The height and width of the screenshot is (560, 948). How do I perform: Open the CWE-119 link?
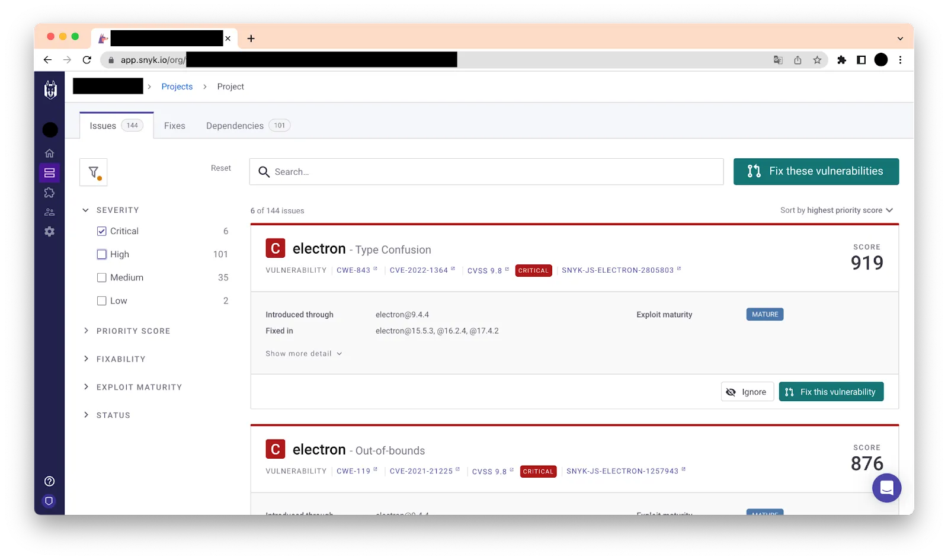357,471
